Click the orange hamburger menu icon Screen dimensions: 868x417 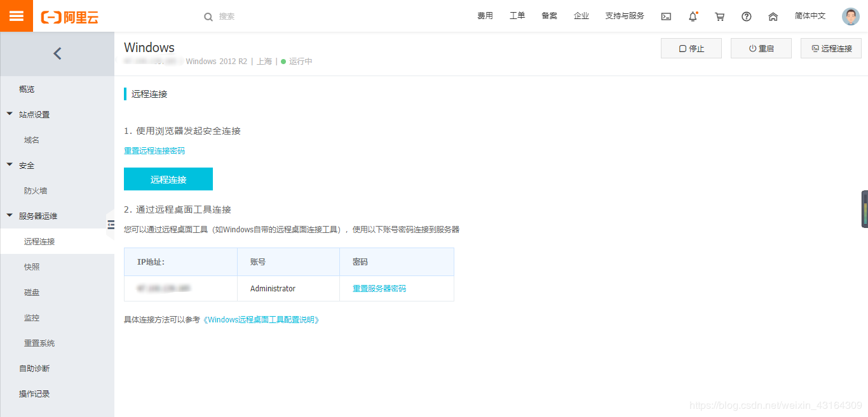[16, 15]
